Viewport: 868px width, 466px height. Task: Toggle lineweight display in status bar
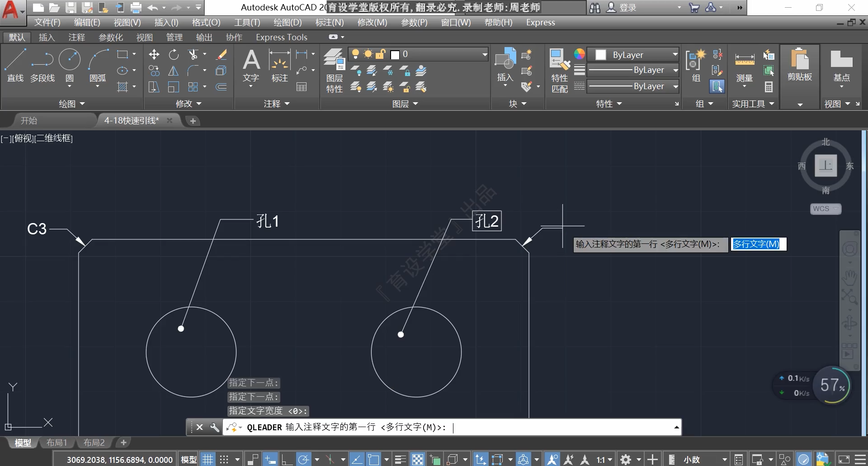tap(400, 460)
